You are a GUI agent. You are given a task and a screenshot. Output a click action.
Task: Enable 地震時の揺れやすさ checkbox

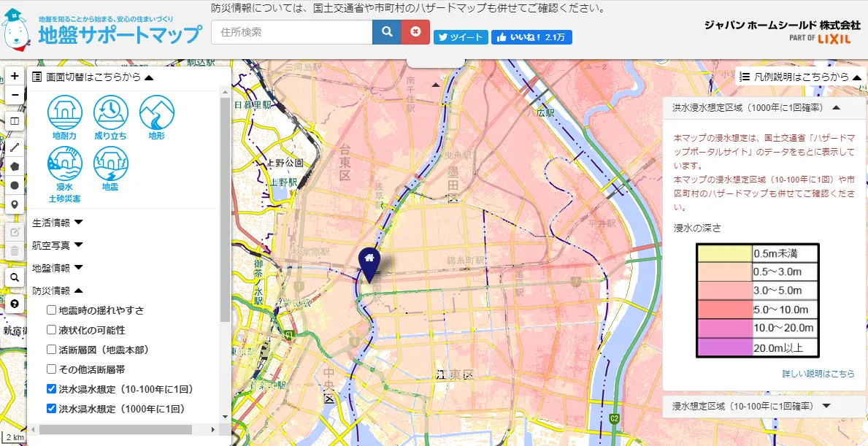click(x=52, y=310)
